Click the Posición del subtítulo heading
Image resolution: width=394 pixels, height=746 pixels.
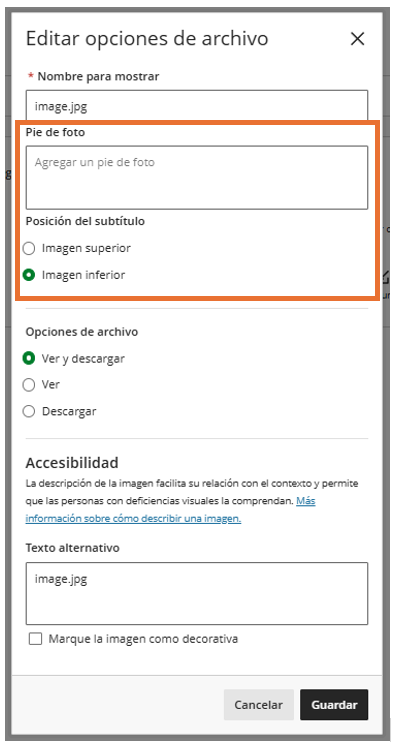coord(85,221)
